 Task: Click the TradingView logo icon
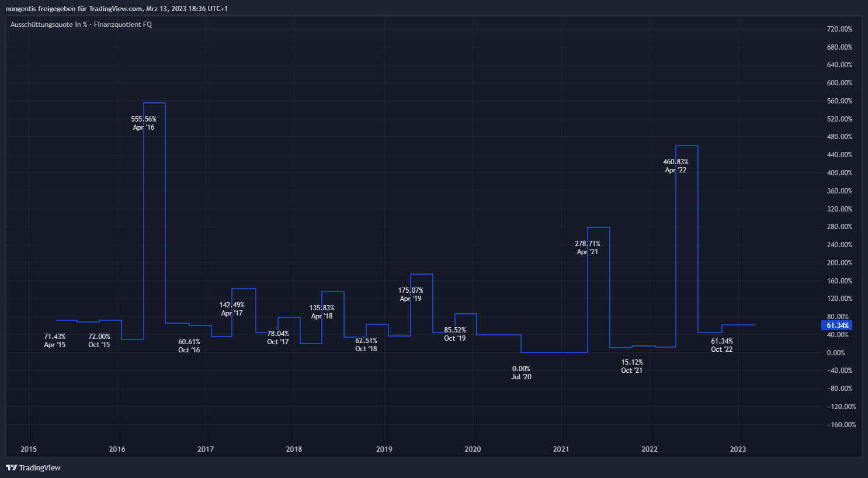11,467
